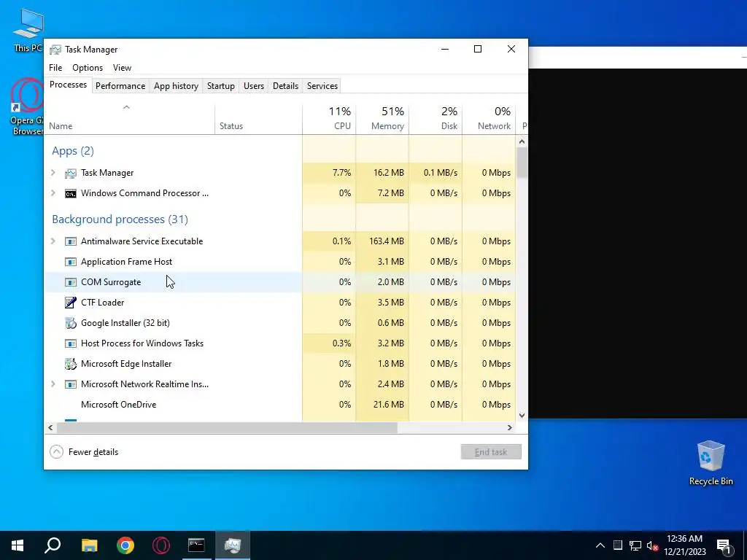Click the 163.4 MB memory cell
Viewport: 747px width, 560px height.
[382, 241]
